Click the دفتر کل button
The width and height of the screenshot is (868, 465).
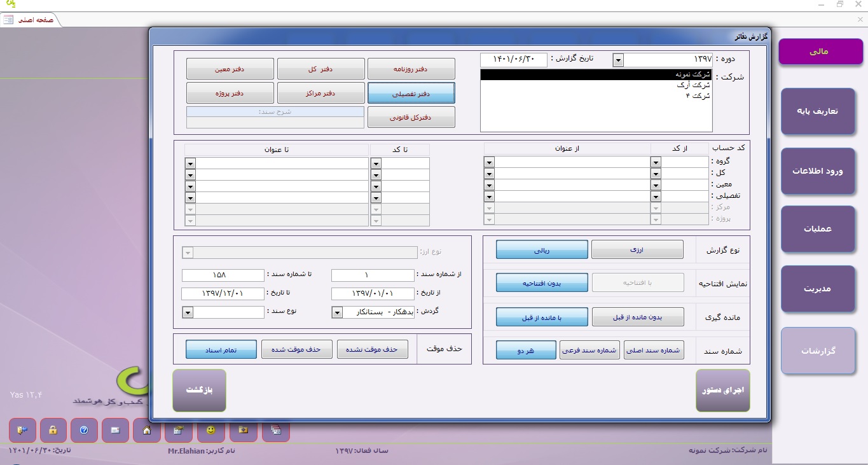pos(321,69)
